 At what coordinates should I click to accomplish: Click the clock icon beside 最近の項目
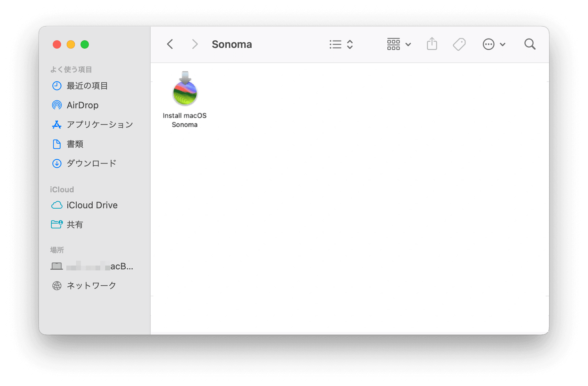(x=57, y=86)
